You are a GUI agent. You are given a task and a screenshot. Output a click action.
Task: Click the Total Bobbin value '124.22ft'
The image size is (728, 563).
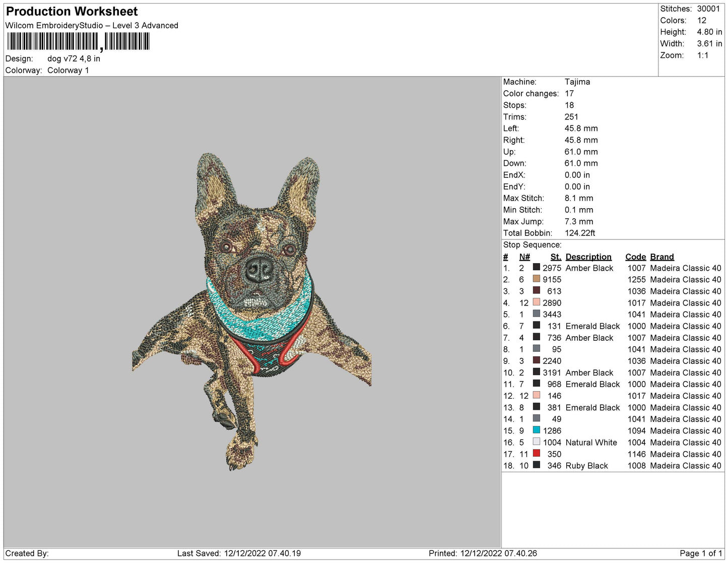(580, 233)
